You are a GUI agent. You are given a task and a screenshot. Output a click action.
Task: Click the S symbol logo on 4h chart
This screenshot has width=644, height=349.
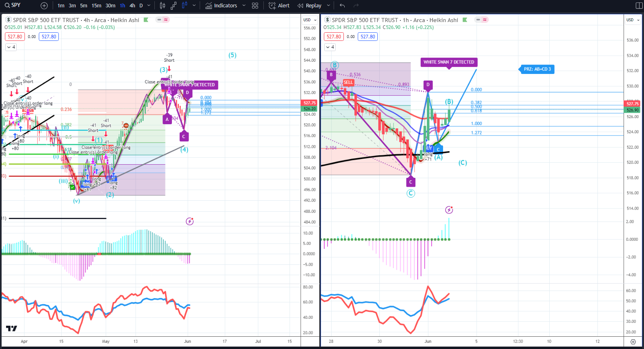(x=9, y=20)
